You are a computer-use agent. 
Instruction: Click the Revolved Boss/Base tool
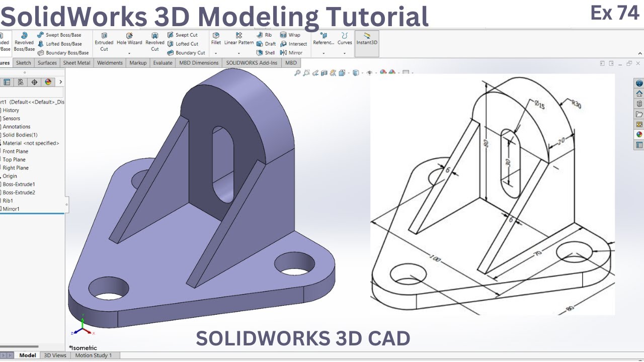(24, 42)
